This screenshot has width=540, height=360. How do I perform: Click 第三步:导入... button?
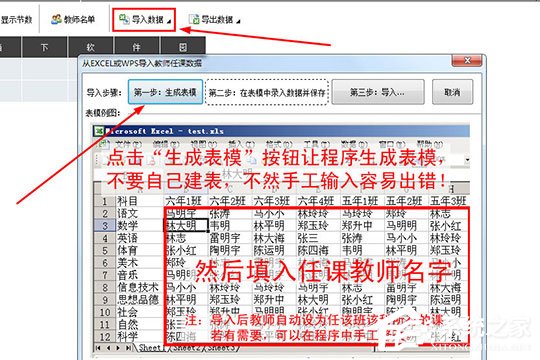(378, 92)
